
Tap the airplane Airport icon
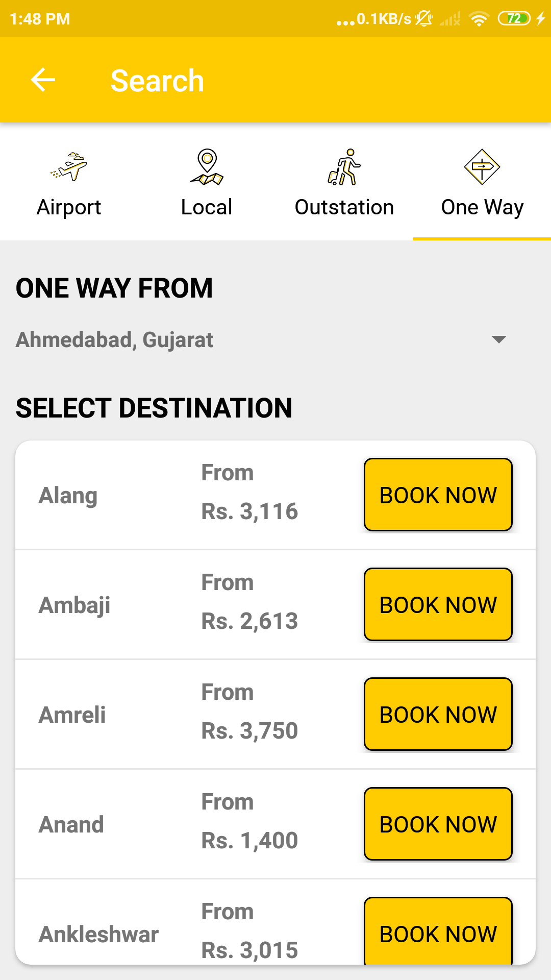click(69, 167)
